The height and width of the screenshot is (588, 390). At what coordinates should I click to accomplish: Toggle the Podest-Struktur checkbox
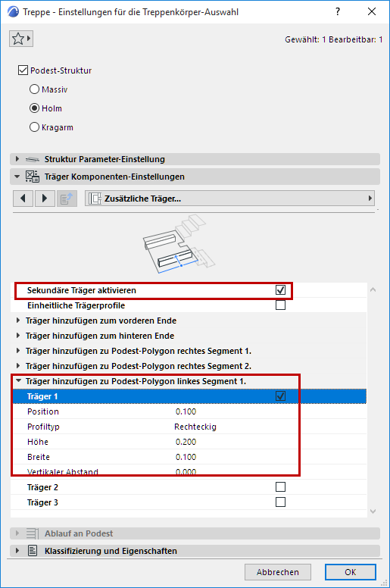coord(23,70)
